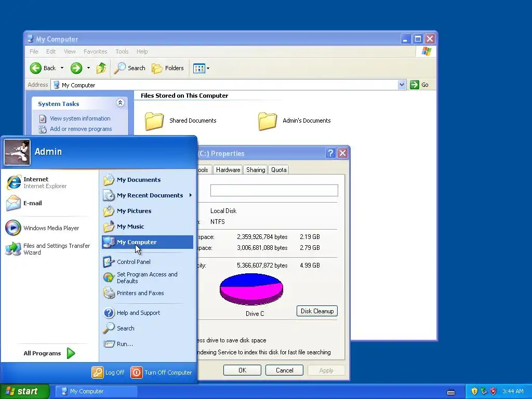
Task: Click the Go button in address bar
Action: point(420,85)
